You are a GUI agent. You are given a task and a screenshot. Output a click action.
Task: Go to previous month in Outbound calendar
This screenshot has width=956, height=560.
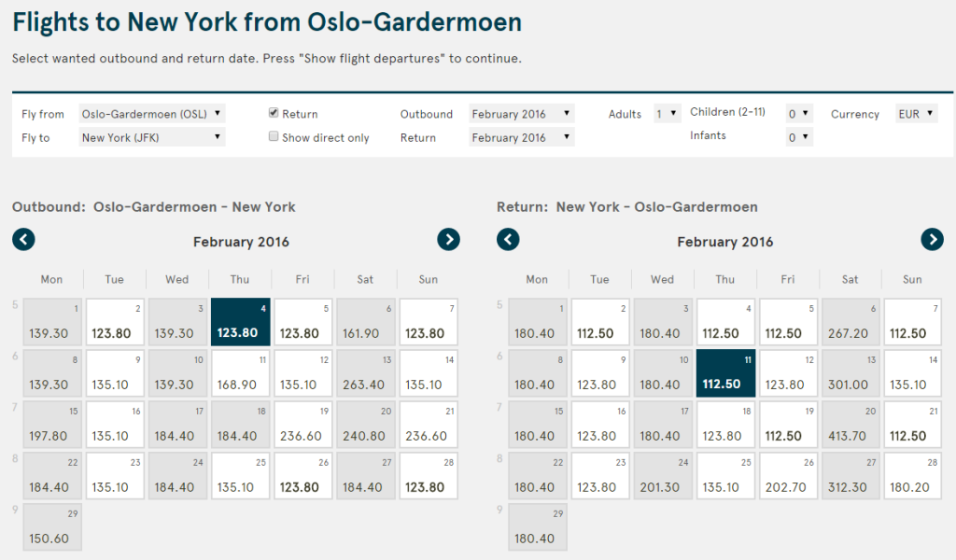click(23, 239)
